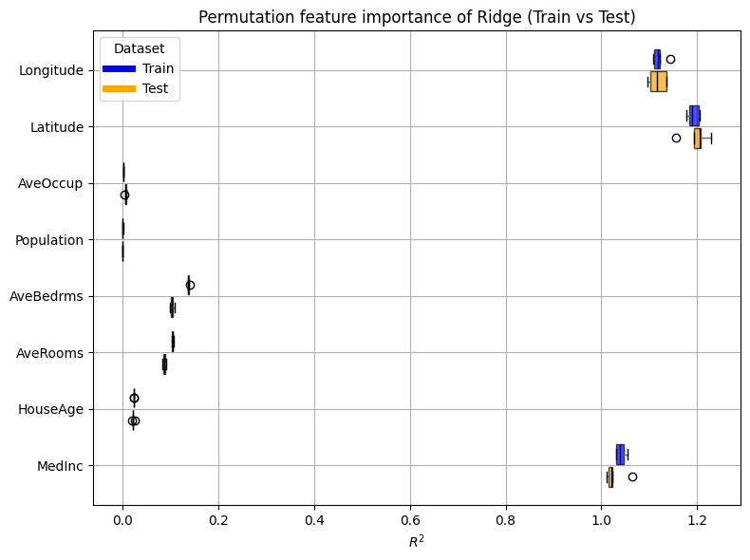
Task: Click the AveRooms y-axis label
Action: [x=49, y=353]
